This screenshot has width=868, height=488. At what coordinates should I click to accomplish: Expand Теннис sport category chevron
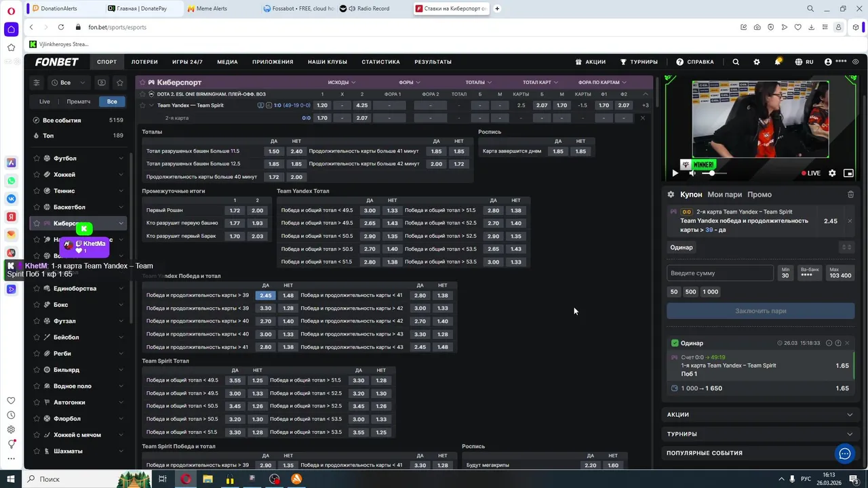click(x=121, y=191)
